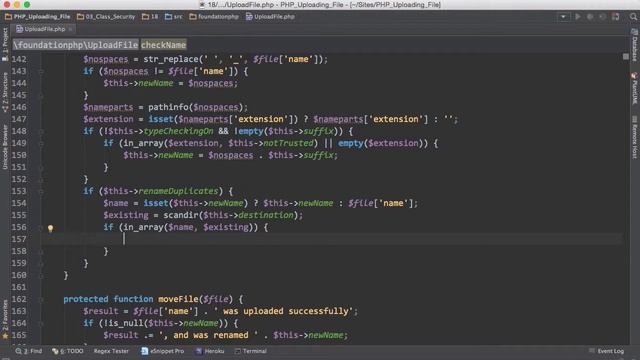Click the fold end marker at line 160
This screenshot has width=640, height=360.
tap(41, 276)
